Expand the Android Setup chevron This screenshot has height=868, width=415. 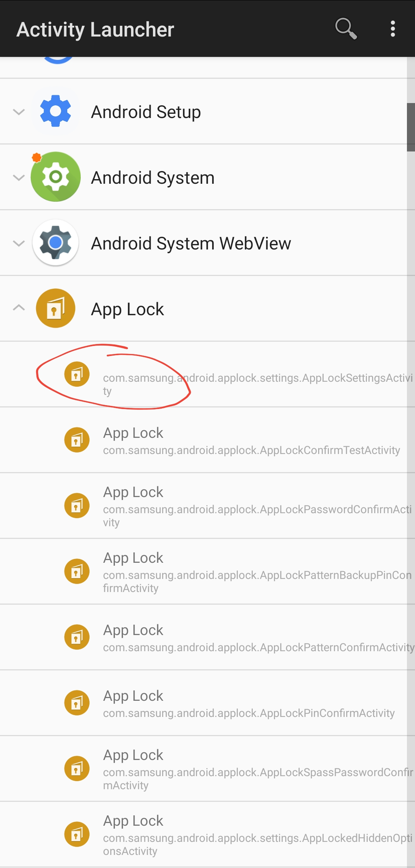[x=19, y=112]
